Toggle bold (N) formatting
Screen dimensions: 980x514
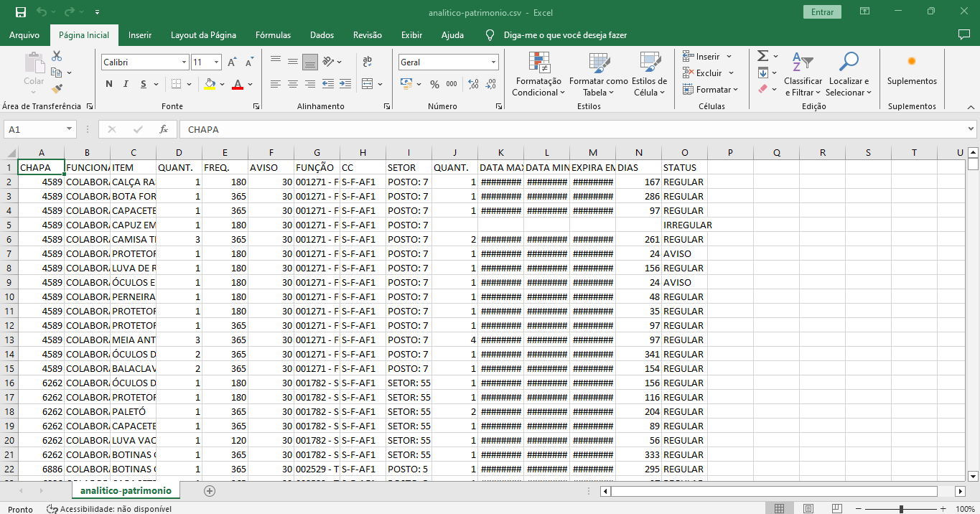[x=109, y=84]
